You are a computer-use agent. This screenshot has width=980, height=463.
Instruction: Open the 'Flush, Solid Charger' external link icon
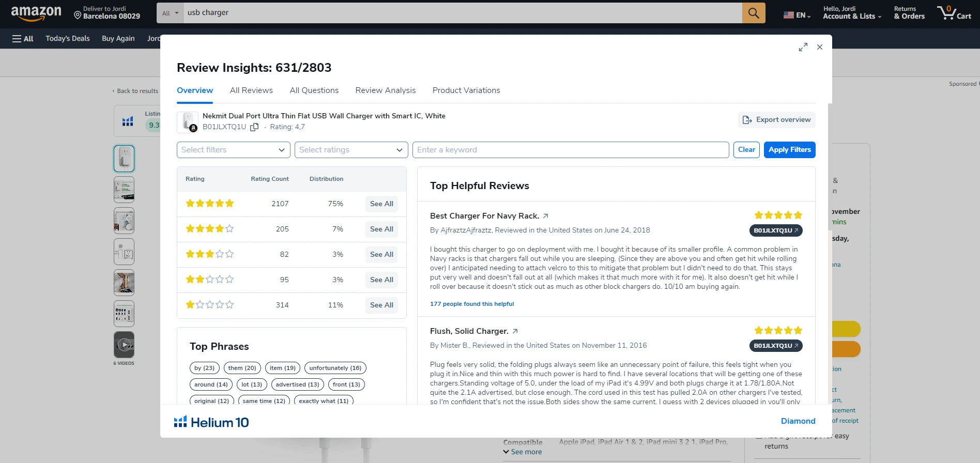tap(515, 331)
